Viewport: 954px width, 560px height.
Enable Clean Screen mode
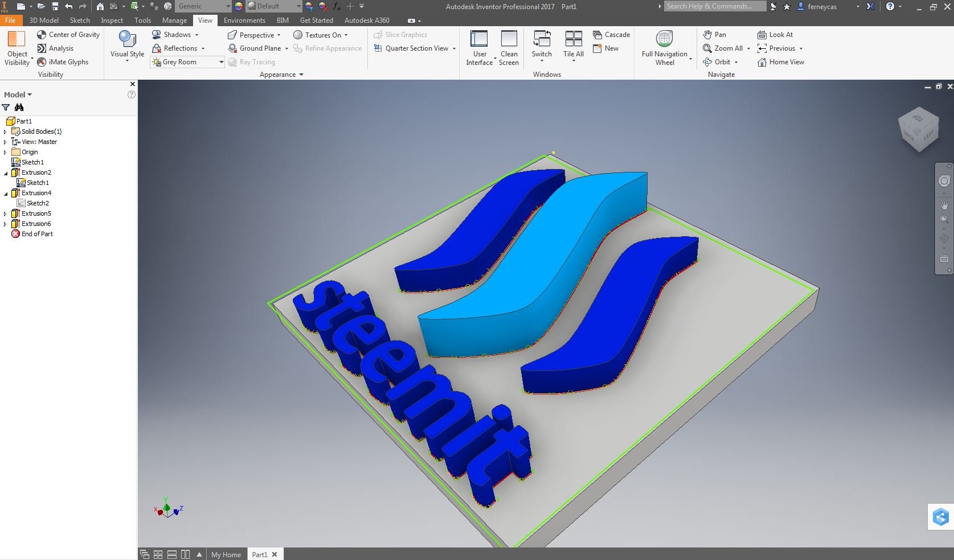coord(509,48)
